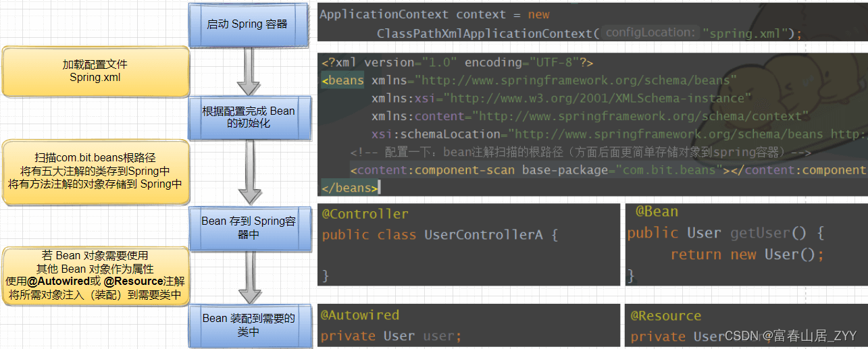Click the 启动 Spring 容器 flowchart box
The image size is (868, 349).
(x=247, y=25)
